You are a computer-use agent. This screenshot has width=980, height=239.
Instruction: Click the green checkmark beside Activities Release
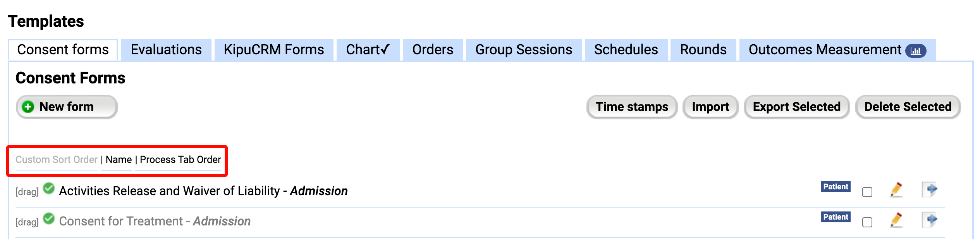49,189
